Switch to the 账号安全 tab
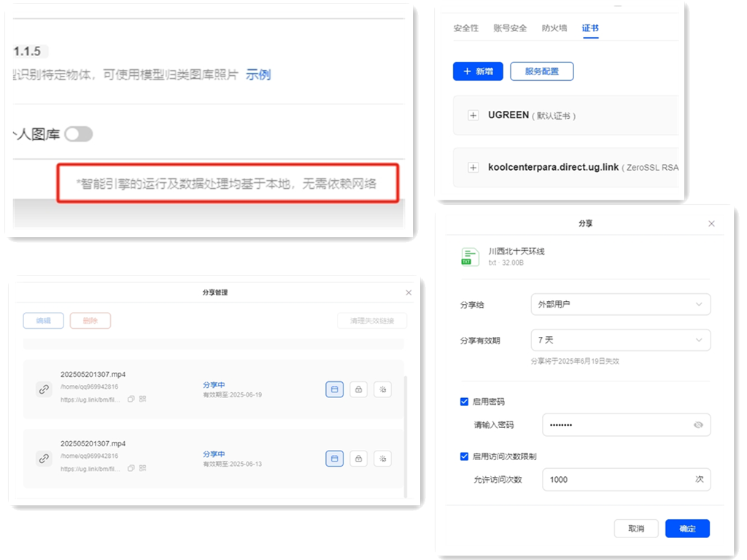 pos(510,28)
